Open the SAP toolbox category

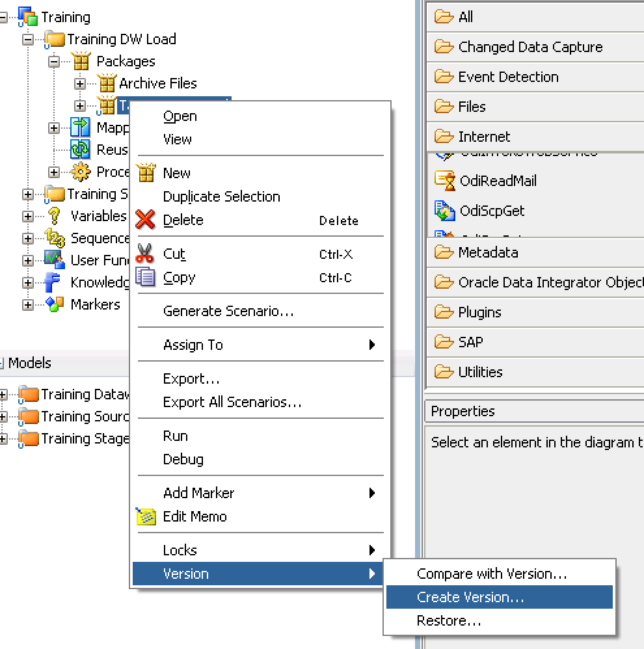tap(535, 341)
